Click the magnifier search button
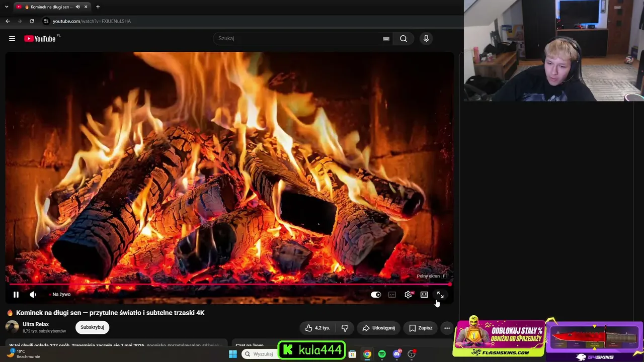Image resolution: width=644 pixels, height=362 pixels. (x=404, y=39)
